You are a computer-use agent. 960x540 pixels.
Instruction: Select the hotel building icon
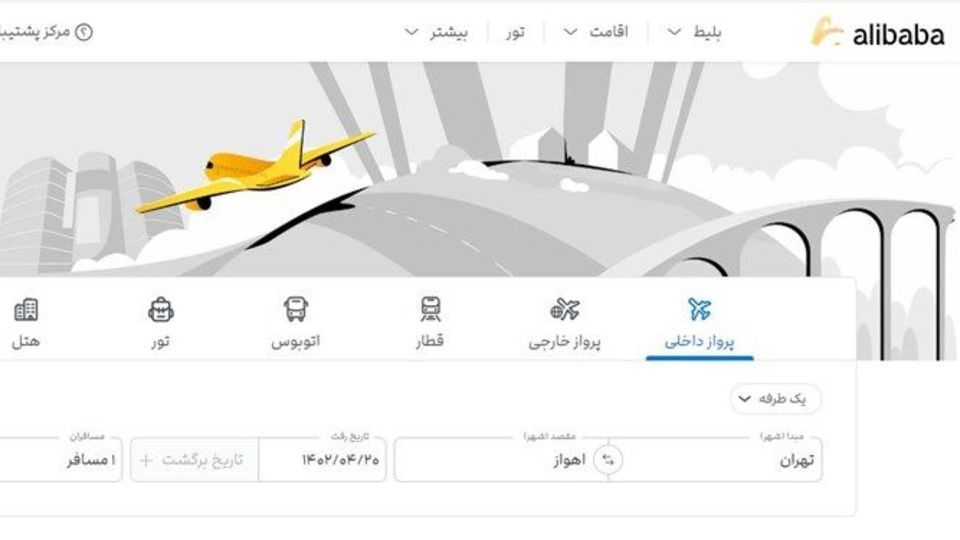(26, 310)
